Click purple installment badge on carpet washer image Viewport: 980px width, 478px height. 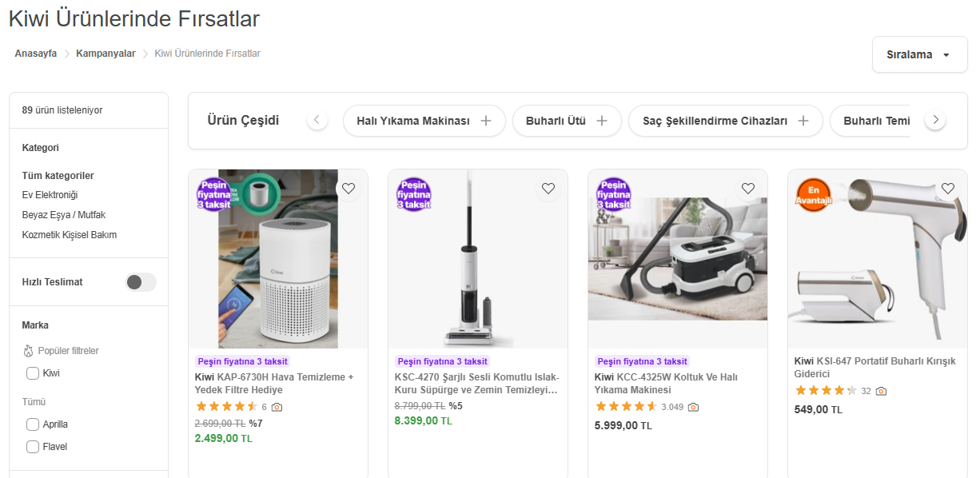point(614,194)
